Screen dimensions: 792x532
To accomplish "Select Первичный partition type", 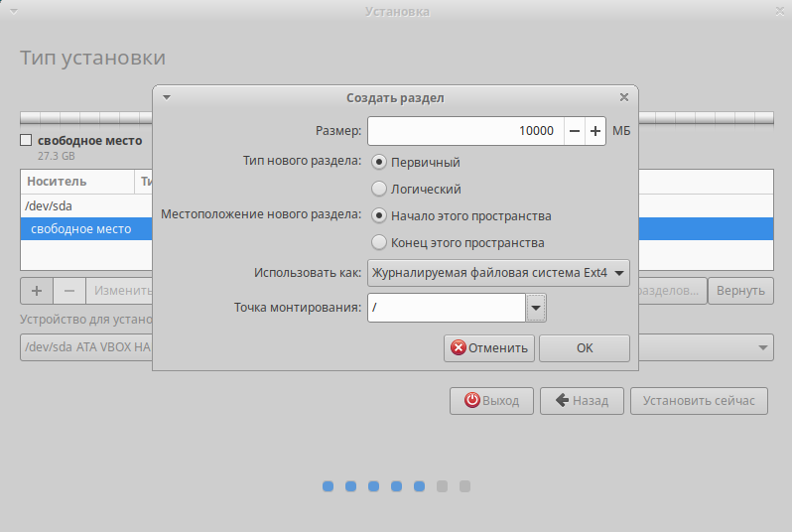I will tap(379, 162).
